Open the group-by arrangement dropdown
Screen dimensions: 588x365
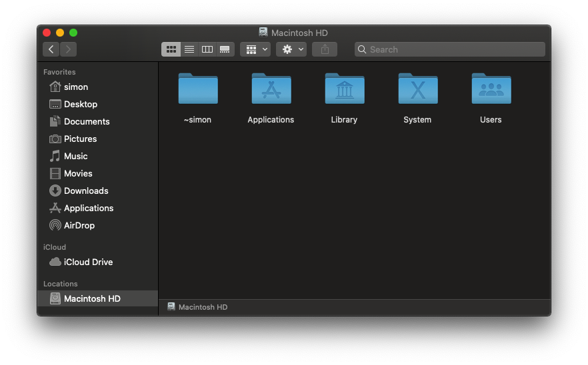click(255, 49)
